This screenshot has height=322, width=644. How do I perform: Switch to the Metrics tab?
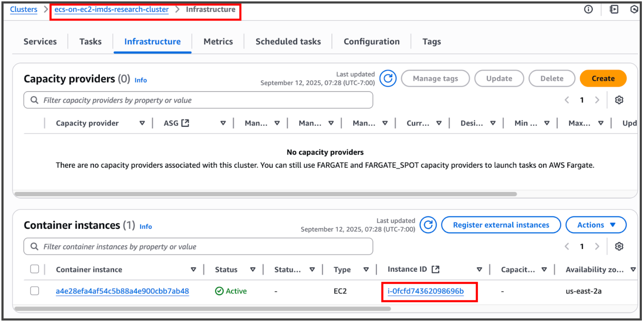[x=218, y=41]
